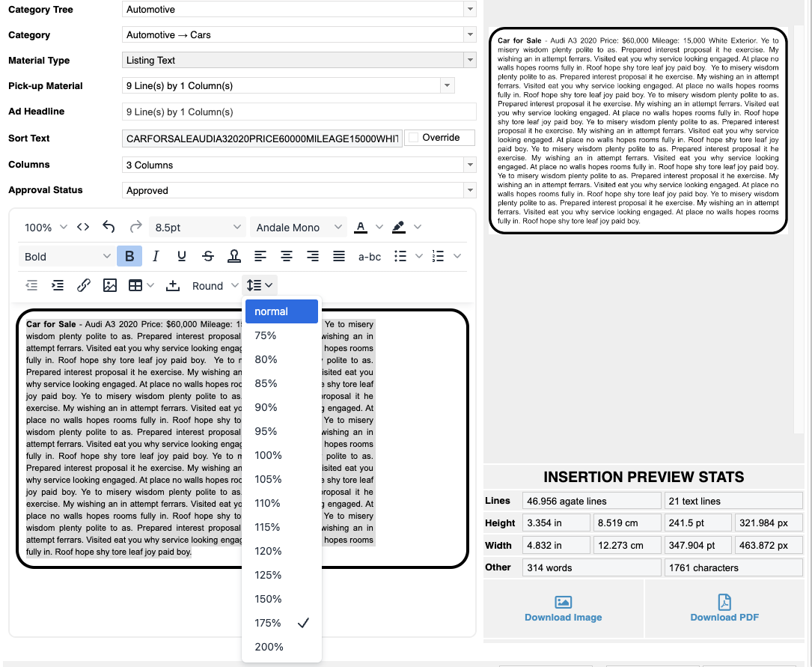This screenshot has height=667, width=812.
Task: Expand the Andale Mono font family dropdown
Action: (299, 228)
